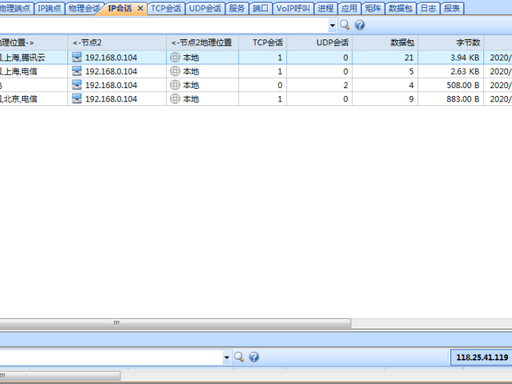Viewport: 512px width, 384px height.
Task: Click the upper filter input field
Action: 164,25
